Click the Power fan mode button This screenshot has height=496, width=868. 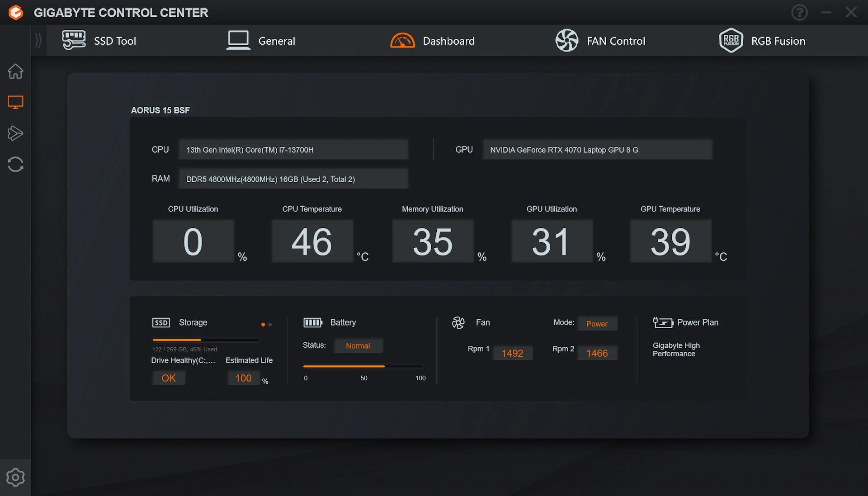click(597, 323)
